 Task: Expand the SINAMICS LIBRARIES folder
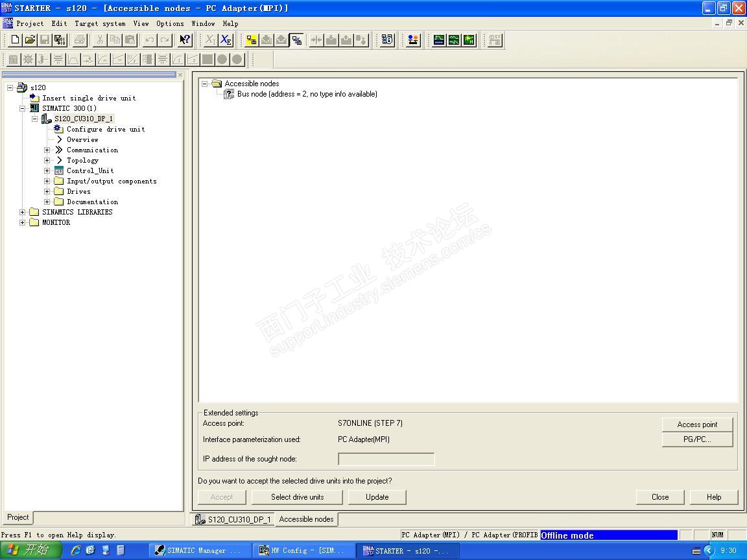coord(23,213)
